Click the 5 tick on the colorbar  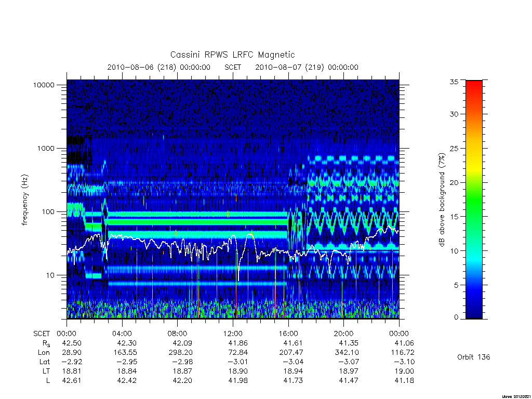pos(456,285)
